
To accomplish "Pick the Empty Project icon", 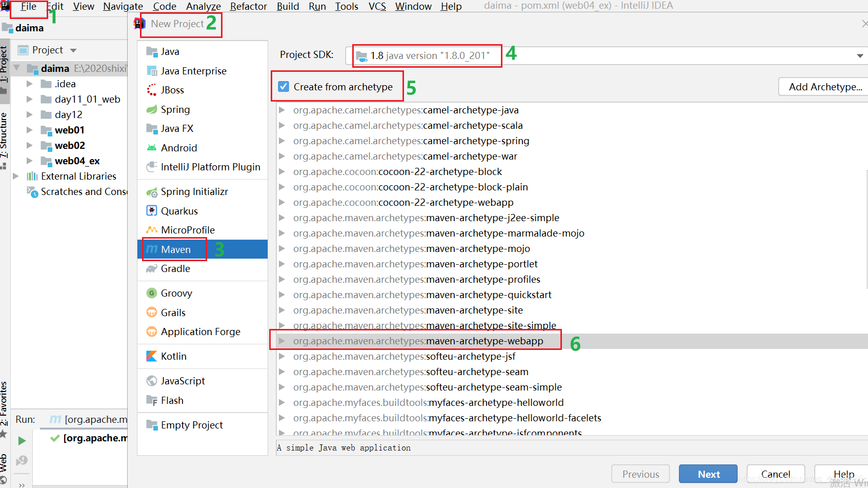I will tap(152, 425).
